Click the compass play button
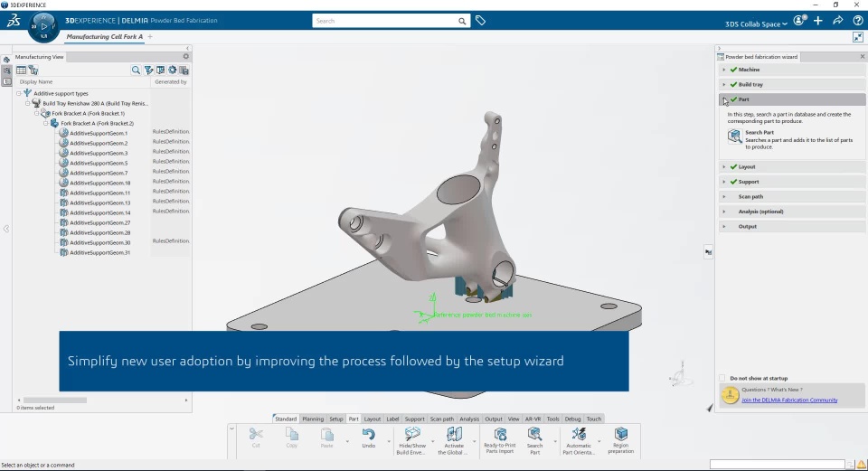The height and width of the screenshot is (471, 868). (43, 26)
